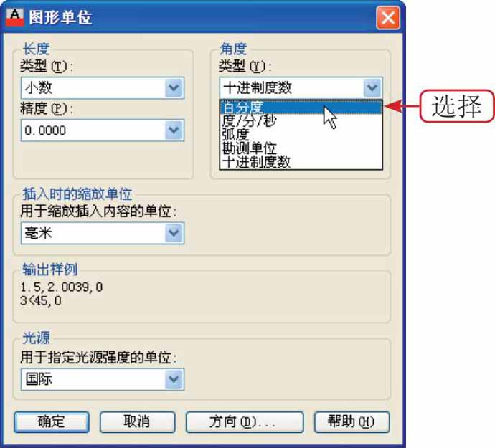The image size is (495, 448).
Task: Open the 毫米 insertion unit dropdown arrow
Action: [x=174, y=233]
